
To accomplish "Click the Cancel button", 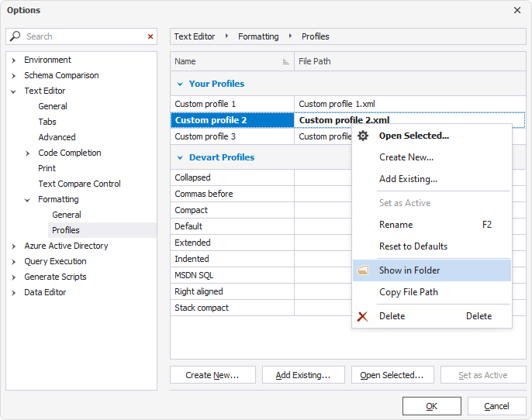I will 496,406.
